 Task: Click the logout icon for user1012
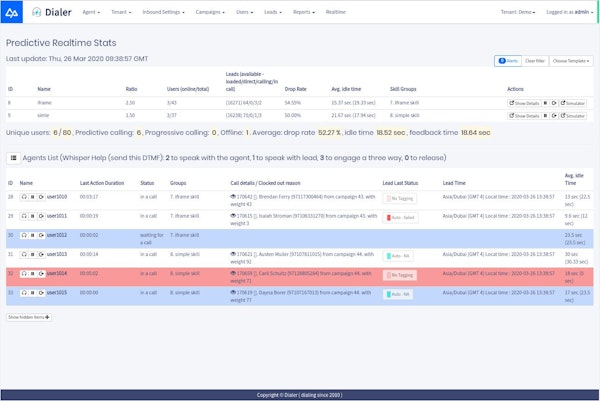click(x=41, y=235)
